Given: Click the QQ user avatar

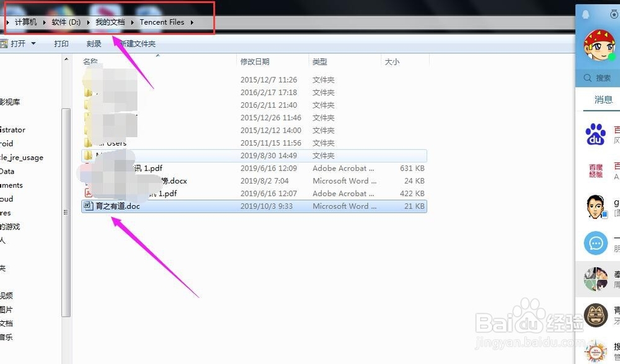Looking at the screenshot, I should [x=600, y=45].
